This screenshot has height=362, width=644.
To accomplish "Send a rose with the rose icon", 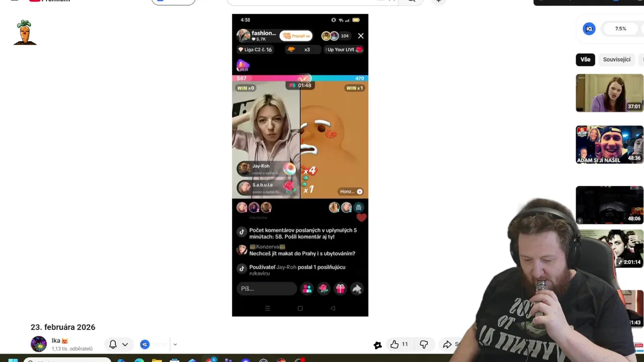I will coord(324,289).
